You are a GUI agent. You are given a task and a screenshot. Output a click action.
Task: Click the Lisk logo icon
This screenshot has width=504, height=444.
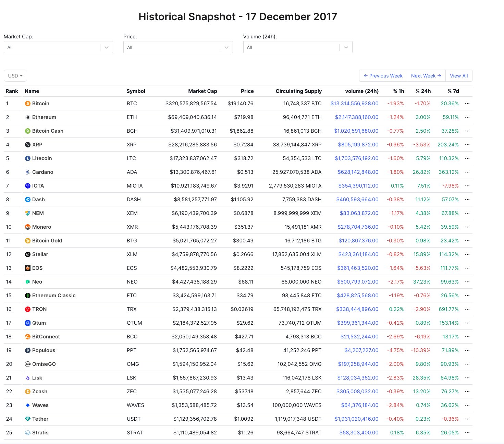click(28, 378)
